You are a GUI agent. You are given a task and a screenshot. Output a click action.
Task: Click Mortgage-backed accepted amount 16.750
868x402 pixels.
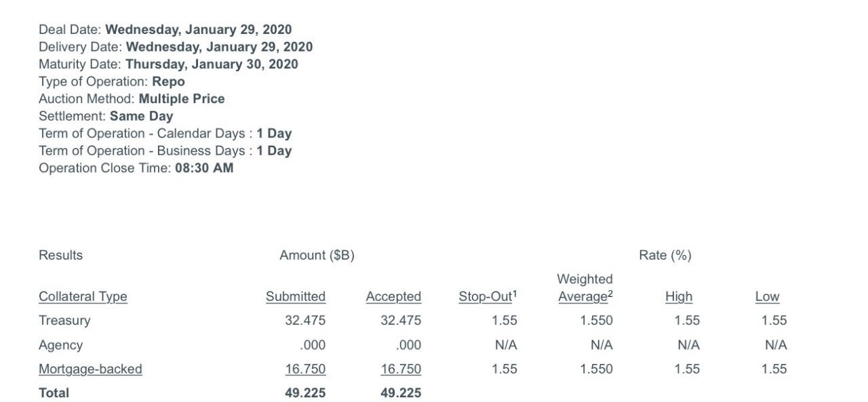pyautogui.click(x=401, y=369)
